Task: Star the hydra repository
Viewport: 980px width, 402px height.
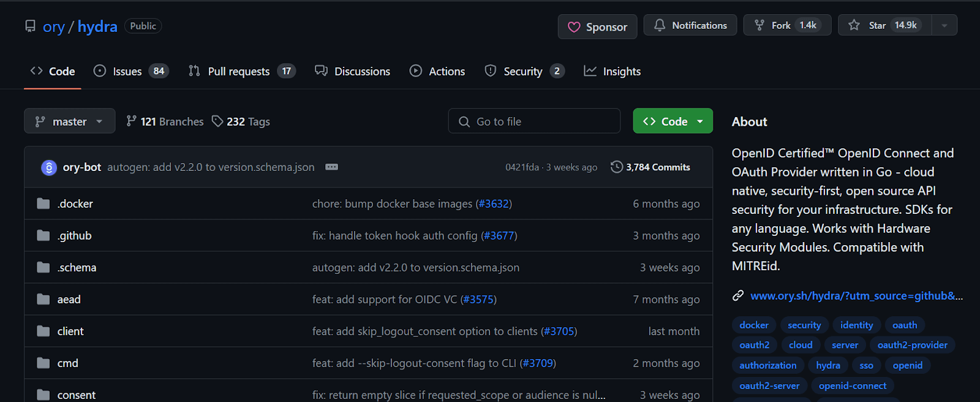Action: coord(884,25)
